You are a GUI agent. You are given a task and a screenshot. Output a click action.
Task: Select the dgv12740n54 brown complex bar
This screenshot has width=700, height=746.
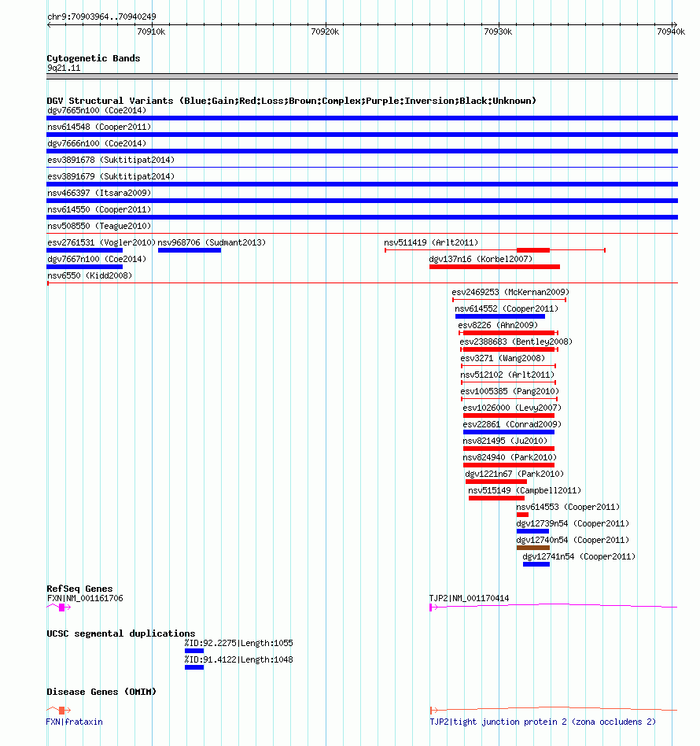[x=533, y=548]
